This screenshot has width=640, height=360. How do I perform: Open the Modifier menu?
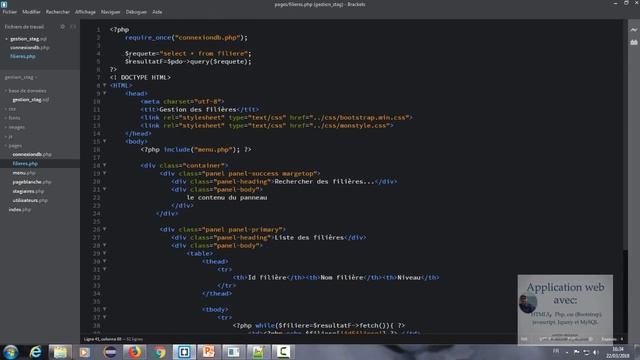[x=31, y=12]
